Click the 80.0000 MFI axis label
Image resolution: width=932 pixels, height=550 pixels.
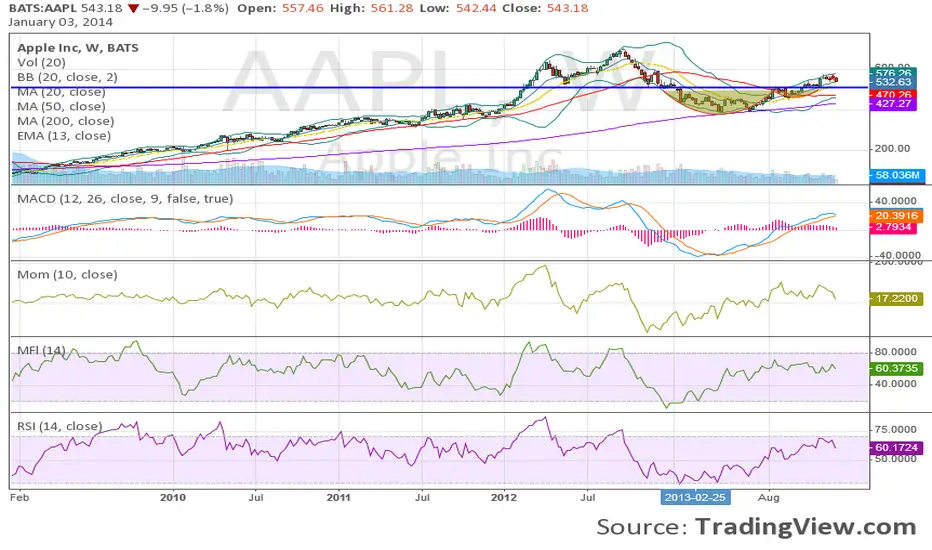pyautogui.click(x=895, y=352)
